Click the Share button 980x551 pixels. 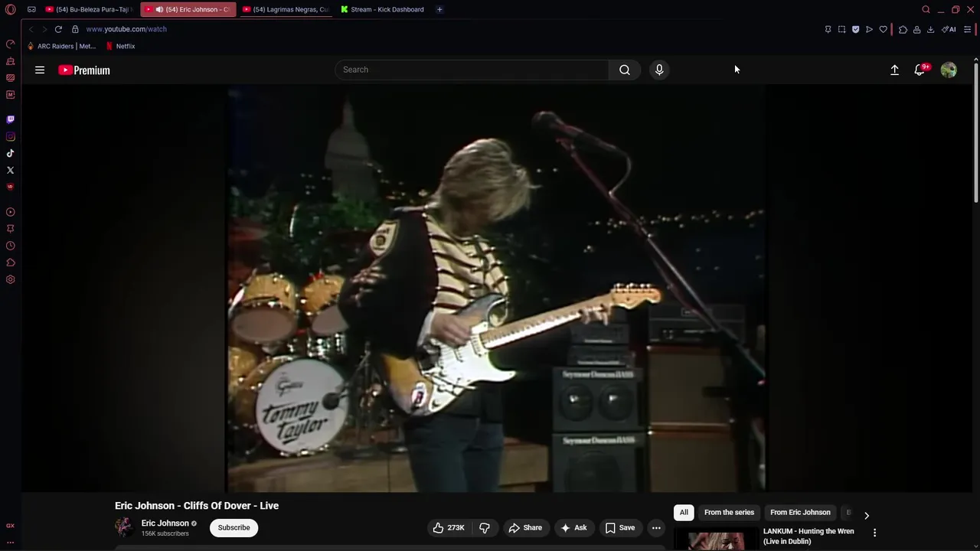coord(525,527)
